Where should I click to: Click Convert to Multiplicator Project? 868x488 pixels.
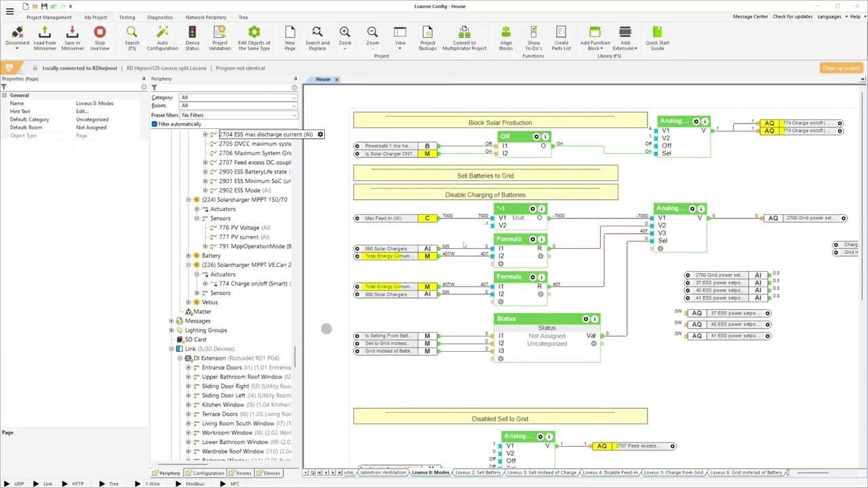click(465, 38)
